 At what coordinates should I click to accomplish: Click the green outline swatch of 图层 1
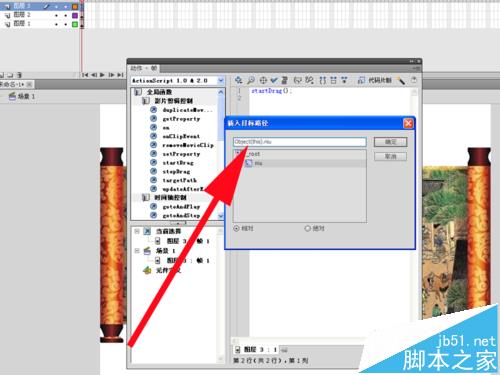coord(75,24)
